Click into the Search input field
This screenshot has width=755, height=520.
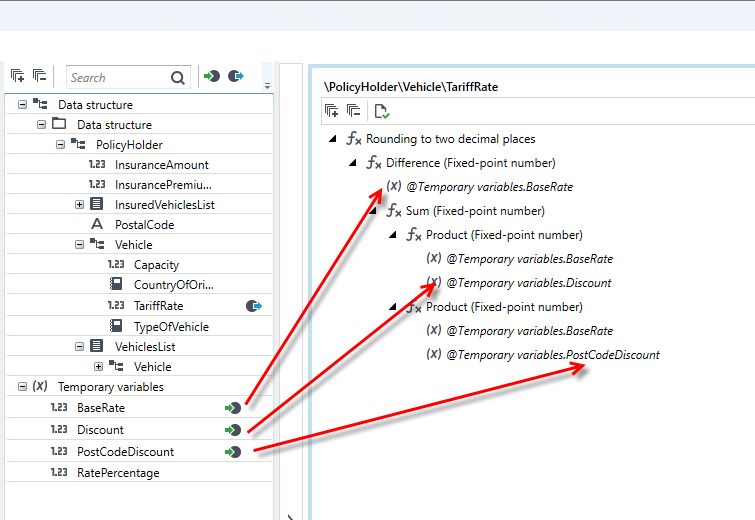point(118,78)
